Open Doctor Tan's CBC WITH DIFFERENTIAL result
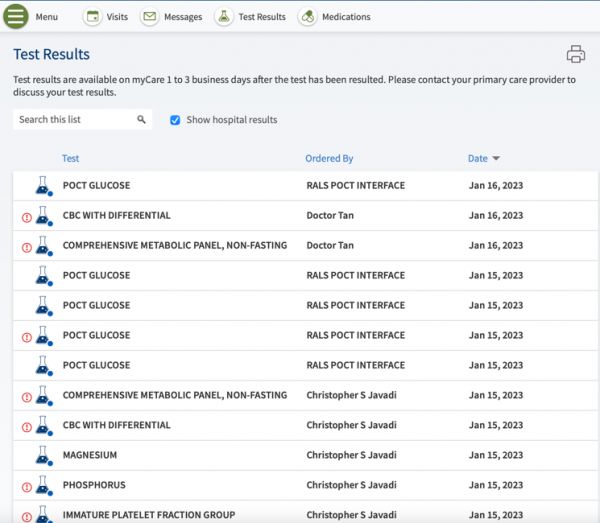Viewport: 600px width, 523px height. point(117,215)
